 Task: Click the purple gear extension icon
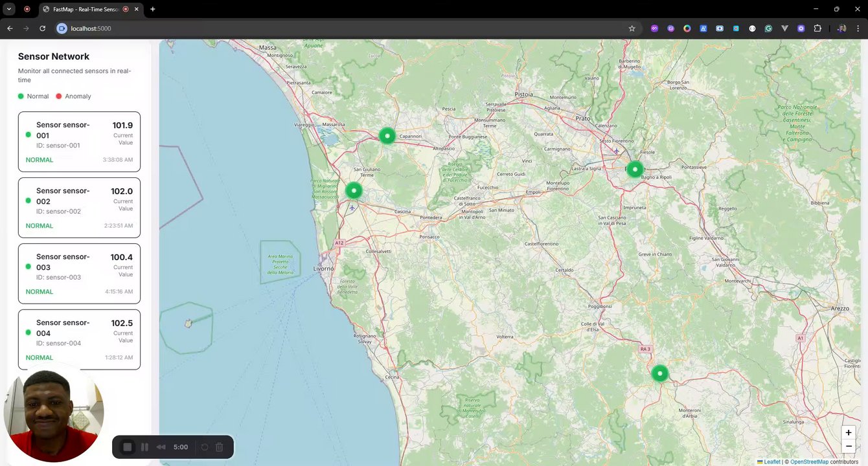801,28
